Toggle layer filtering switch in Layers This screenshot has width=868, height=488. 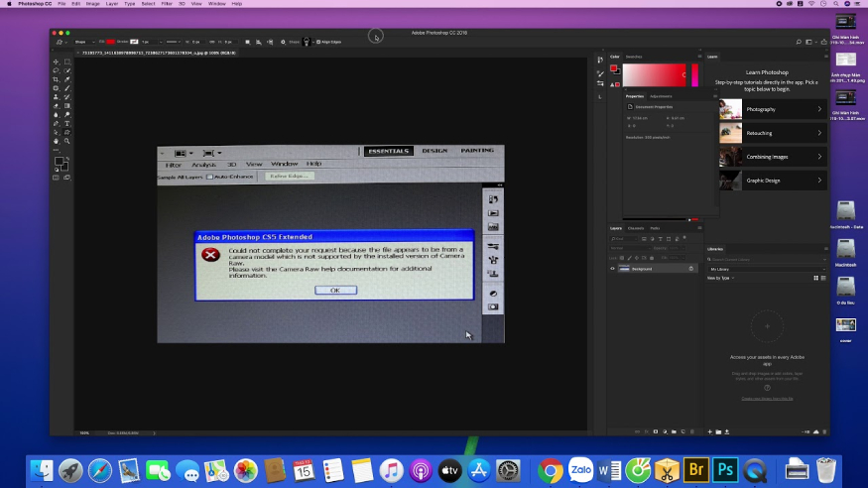684,238
